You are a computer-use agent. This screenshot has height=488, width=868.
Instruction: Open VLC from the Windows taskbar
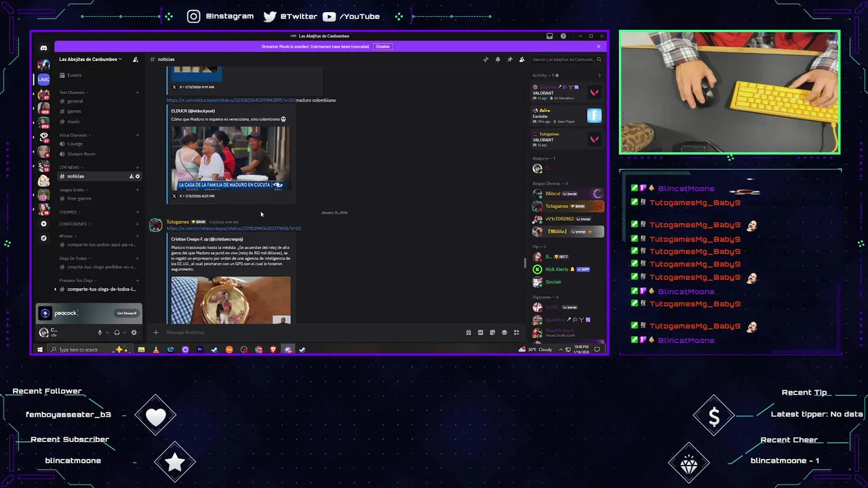coord(156,350)
